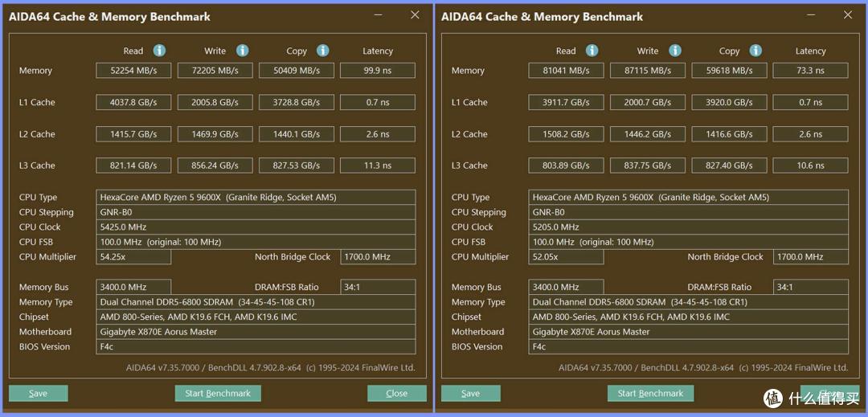The image size is (868, 417).
Task: Click BIOS Version F4c in right window
Action: [688, 347]
